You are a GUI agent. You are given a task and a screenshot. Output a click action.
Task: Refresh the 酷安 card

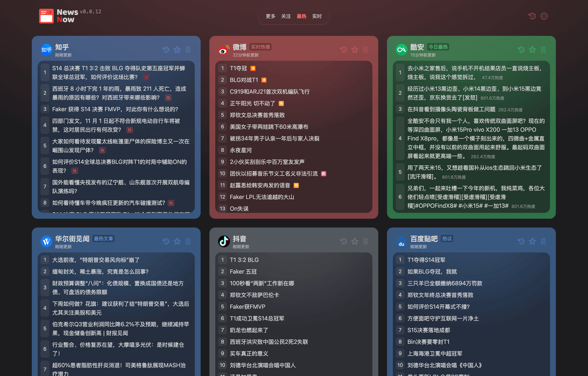pyautogui.click(x=521, y=50)
